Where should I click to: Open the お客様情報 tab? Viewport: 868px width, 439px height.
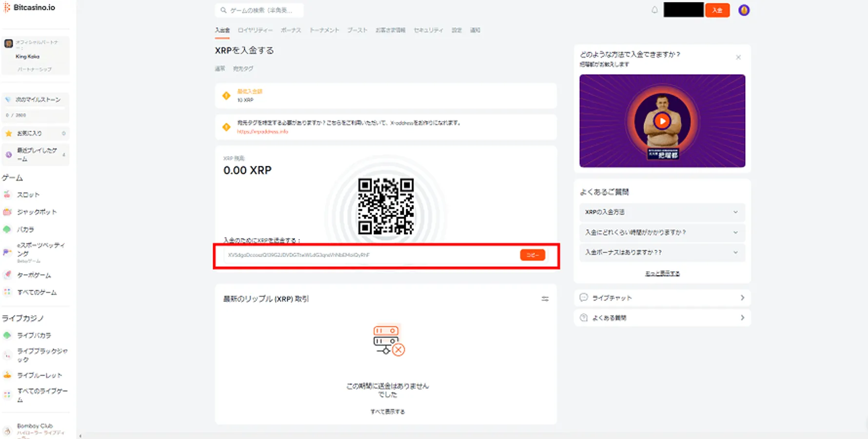pyautogui.click(x=391, y=30)
